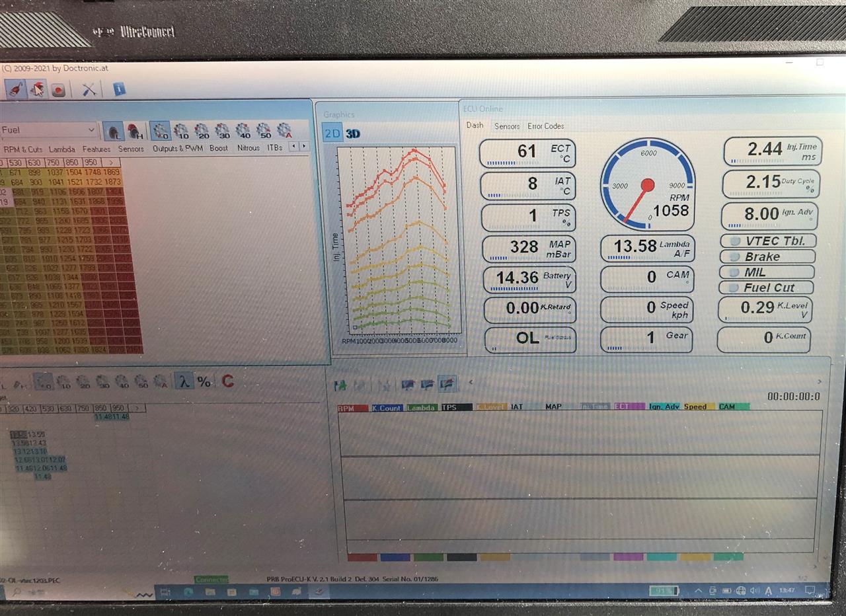Open the tools screwdriver-wrench icon
The width and height of the screenshot is (846, 616).
point(89,90)
